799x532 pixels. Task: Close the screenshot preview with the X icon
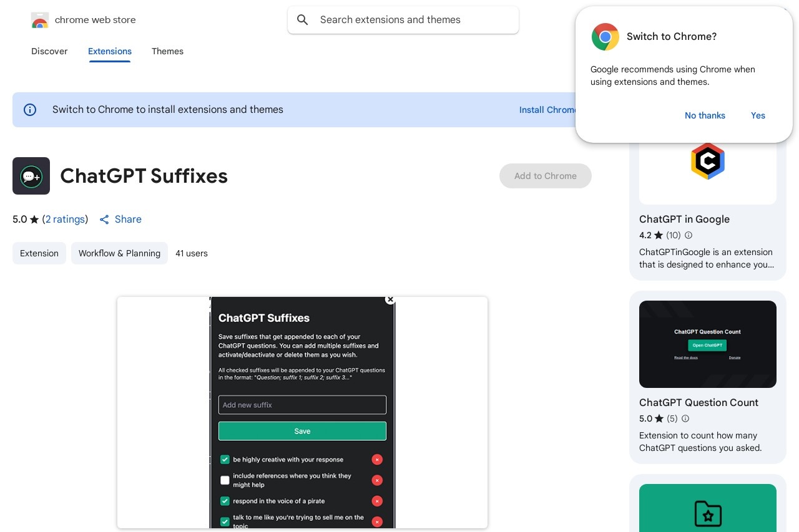[390, 299]
